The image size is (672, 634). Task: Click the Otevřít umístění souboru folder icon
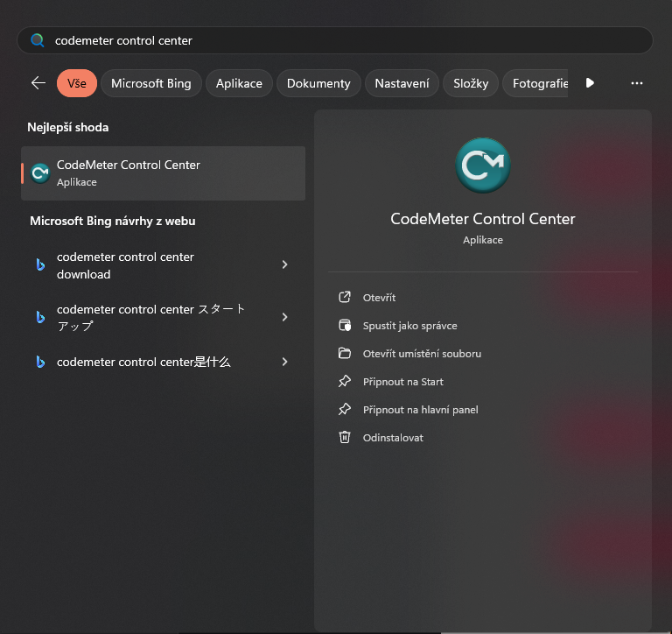coord(345,354)
